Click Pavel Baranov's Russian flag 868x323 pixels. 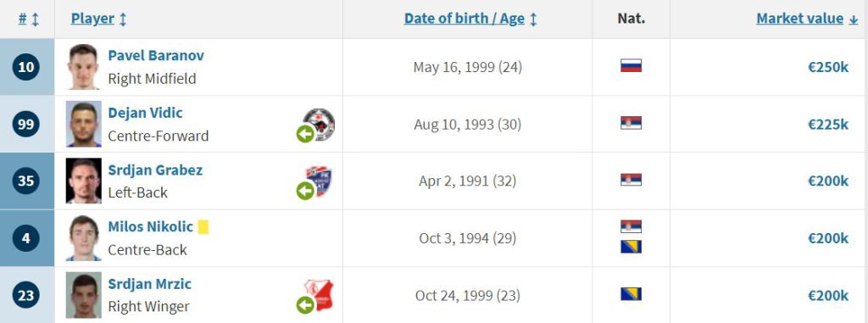tap(631, 66)
